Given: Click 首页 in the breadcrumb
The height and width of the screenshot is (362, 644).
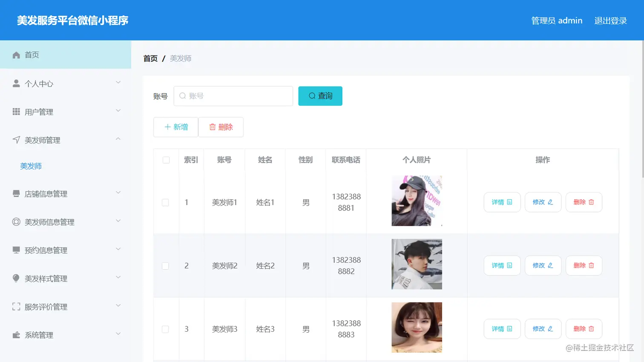Looking at the screenshot, I should tap(150, 58).
